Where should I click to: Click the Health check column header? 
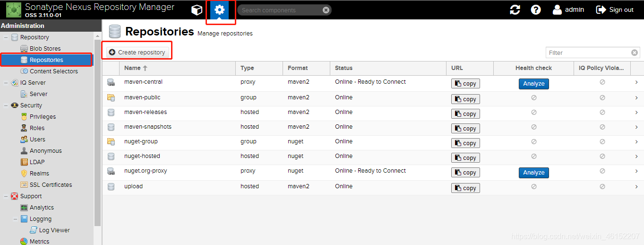(533, 68)
